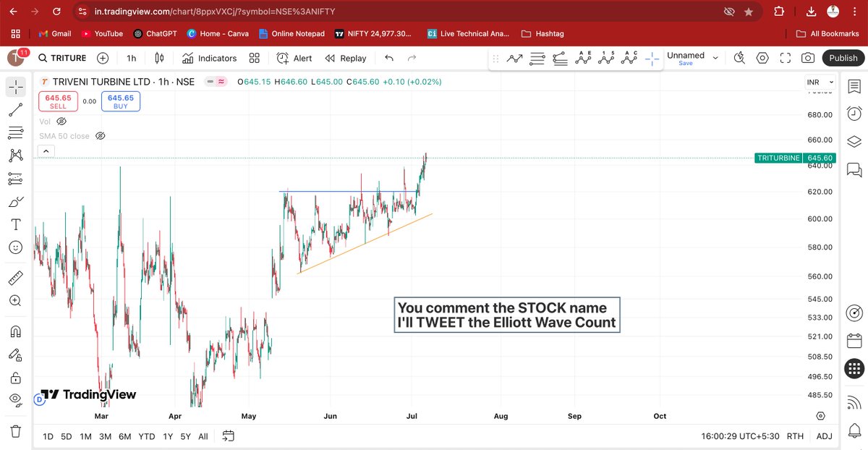The height and width of the screenshot is (450, 868).
Task: Select the brush drawing tool
Action: pos(15,202)
